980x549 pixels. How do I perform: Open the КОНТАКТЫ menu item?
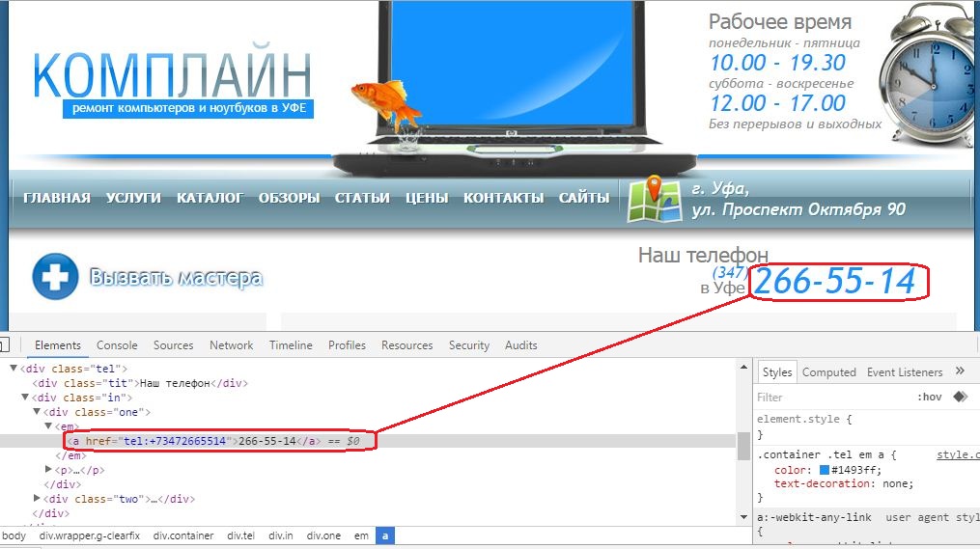pos(504,198)
